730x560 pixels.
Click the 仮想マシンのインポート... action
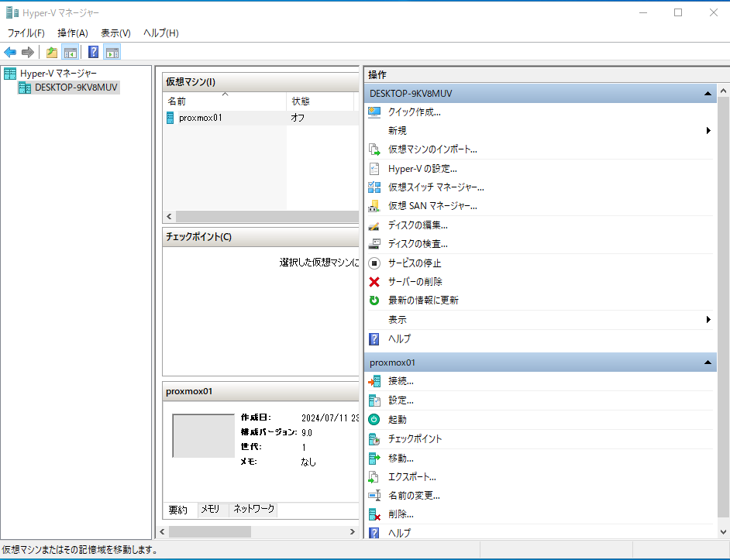coord(432,149)
